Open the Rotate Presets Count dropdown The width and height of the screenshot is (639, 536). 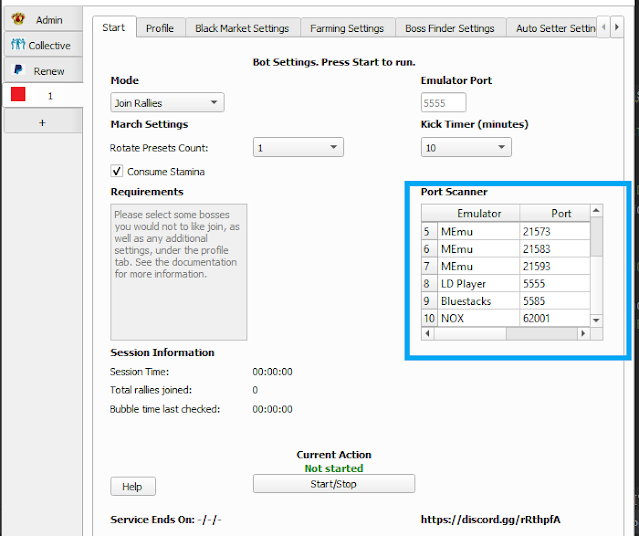tap(298, 147)
